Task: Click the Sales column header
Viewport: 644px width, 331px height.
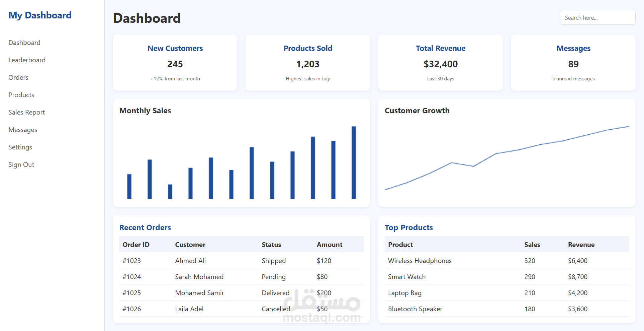Action: 532,245
